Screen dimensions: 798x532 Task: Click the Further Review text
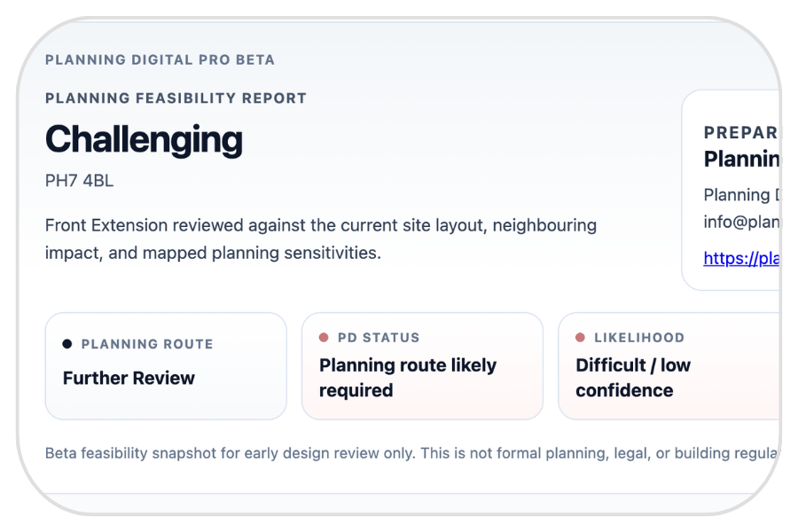pos(129,379)
